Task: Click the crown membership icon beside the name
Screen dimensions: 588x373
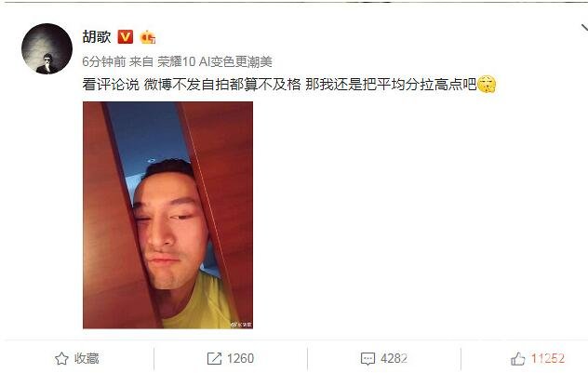Action: tap(148, 37)
